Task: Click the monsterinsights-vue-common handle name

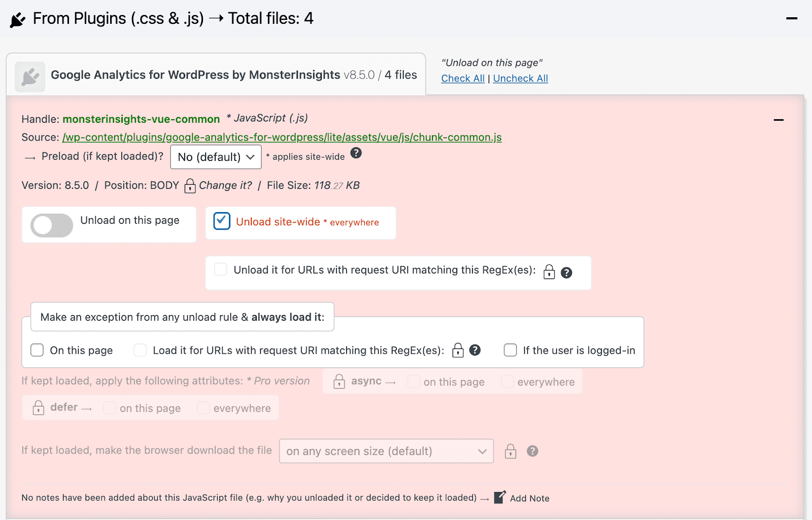Action: point(141,119)
